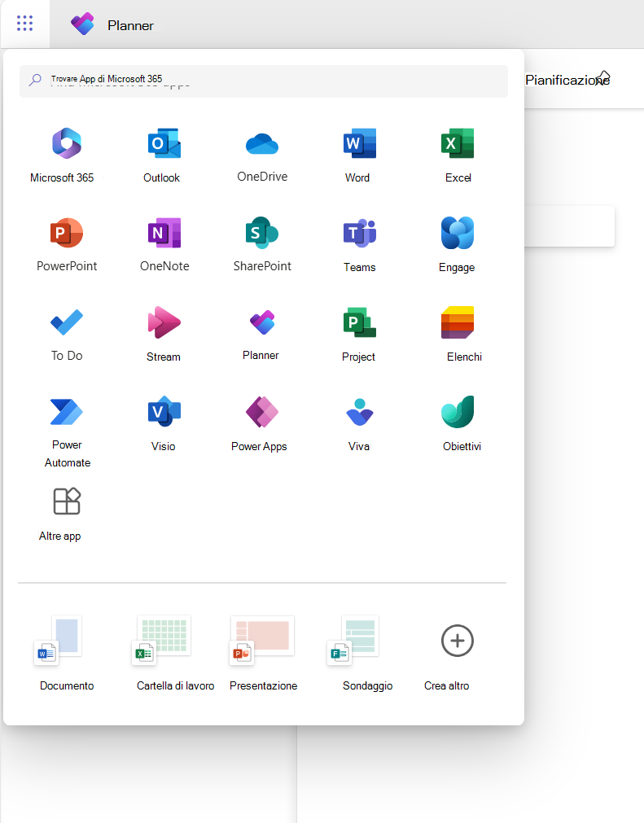Click the Planner logo in header
This screenshot has height=823, width=644.
tap(82, 24)
